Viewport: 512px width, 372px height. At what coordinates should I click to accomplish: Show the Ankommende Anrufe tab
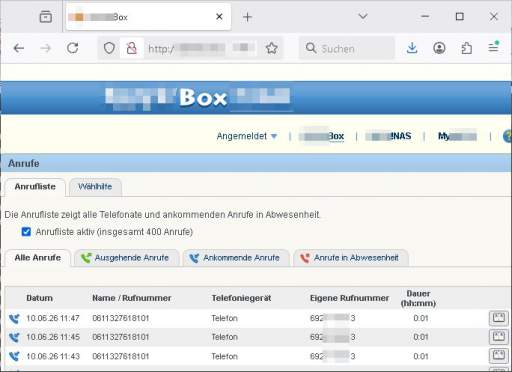click(236, 258)
